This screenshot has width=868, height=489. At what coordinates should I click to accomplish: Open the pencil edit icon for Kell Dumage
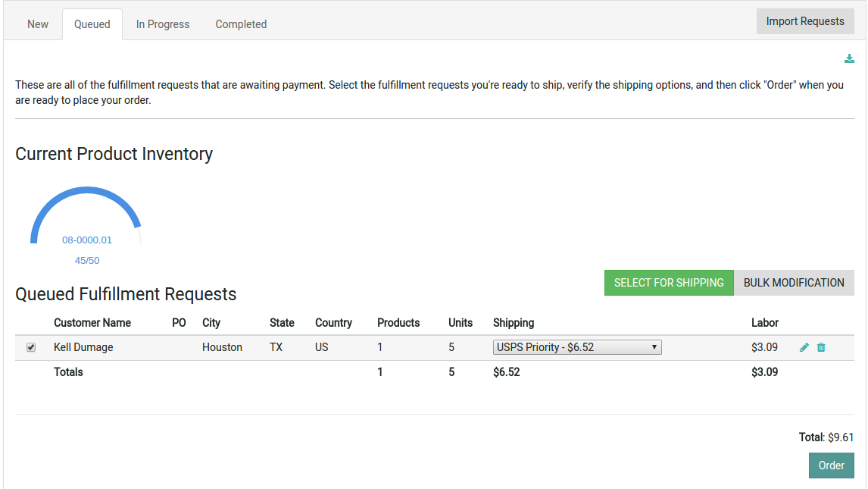804,346
